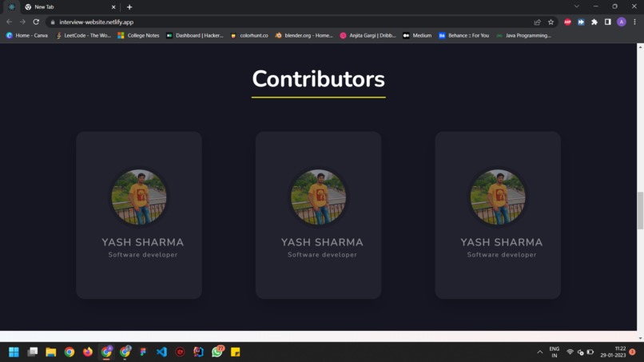This screenshot has width=644, height=362.
Task: Open the profile avatar icon
Action: coord(622,22)
